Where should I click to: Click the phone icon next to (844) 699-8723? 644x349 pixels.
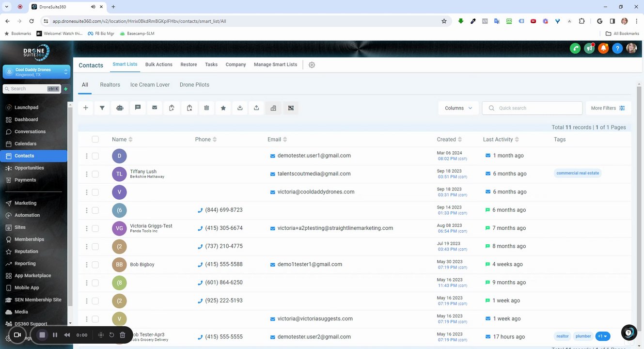tap(200, 210)
